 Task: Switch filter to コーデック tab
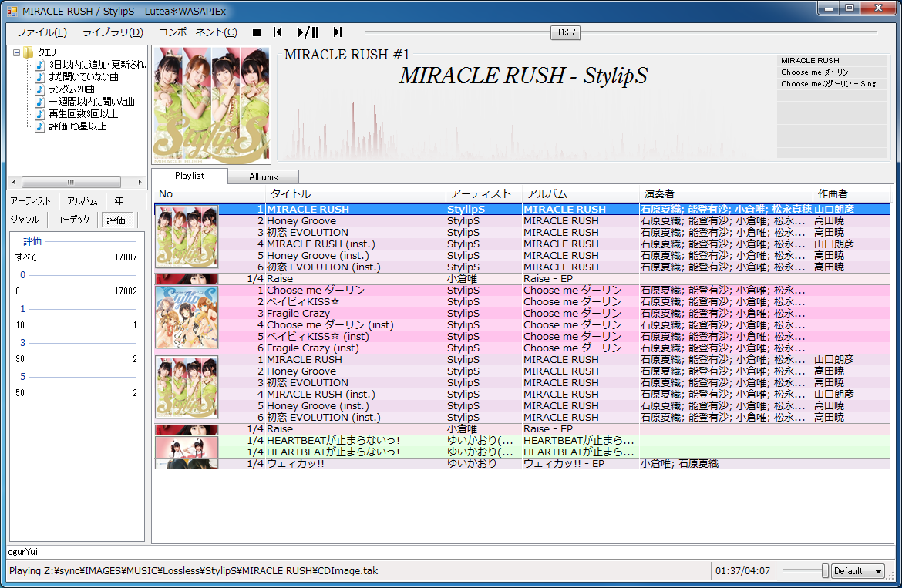[72, 220]
